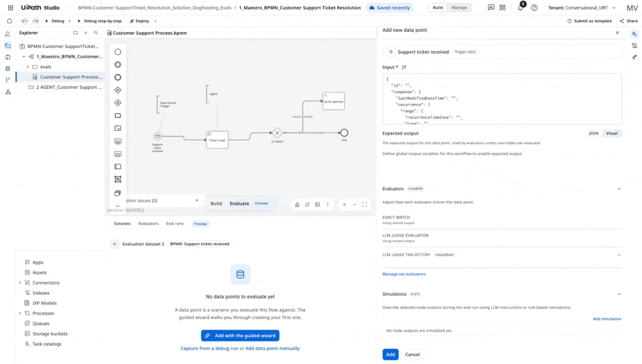This screenshot has height=364, width=642.
Task: Collapse the 1_Maestro_BPMN_Customer tree node
Action: [x=23, y=57]
